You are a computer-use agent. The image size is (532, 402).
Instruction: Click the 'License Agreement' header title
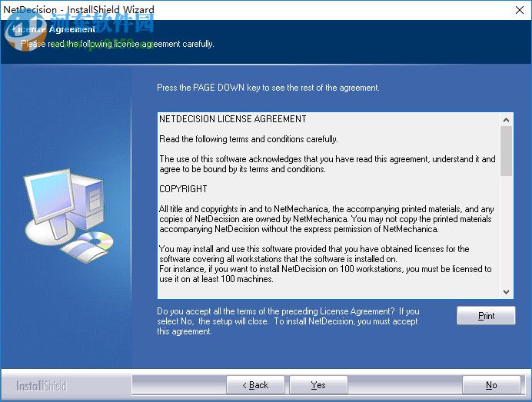55,29
